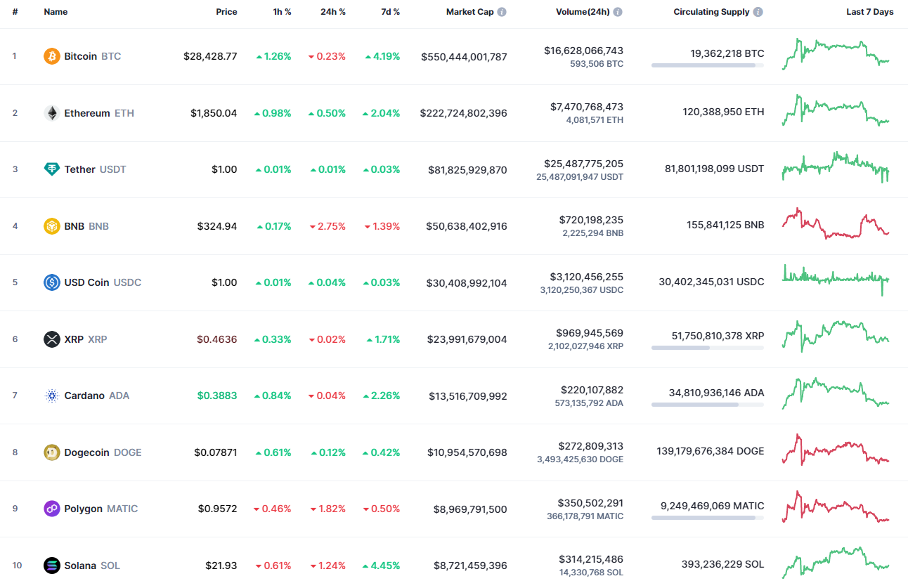Click the BNB diamond logo
Screen dimensions: 908x588
(x=51, y=226)
